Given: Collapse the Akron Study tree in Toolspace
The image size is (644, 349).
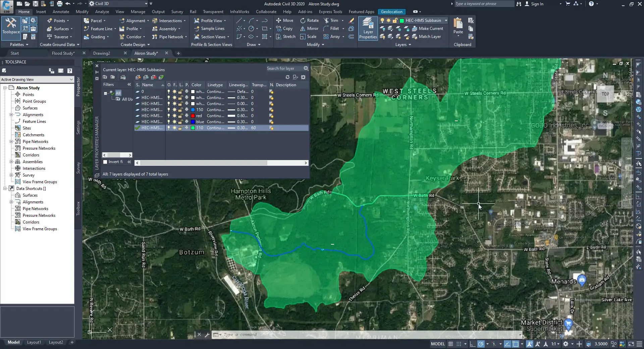Looking at the screenshot, I should point(4,88).
